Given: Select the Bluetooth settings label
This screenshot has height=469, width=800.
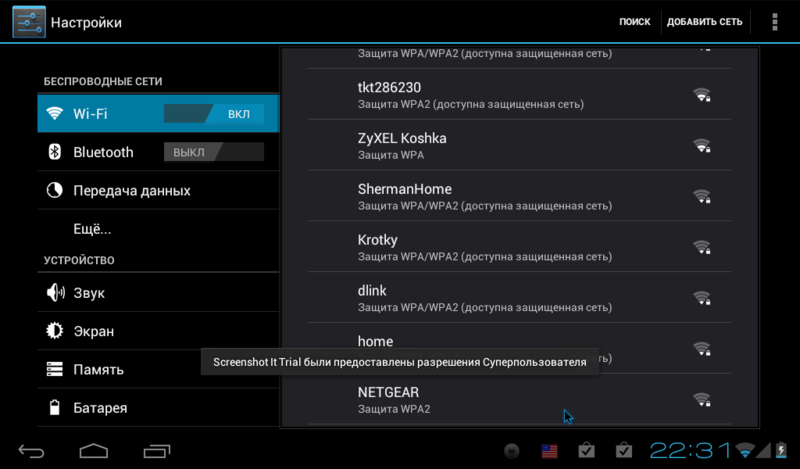Looking at the screenshot, I should click(103, 152).
